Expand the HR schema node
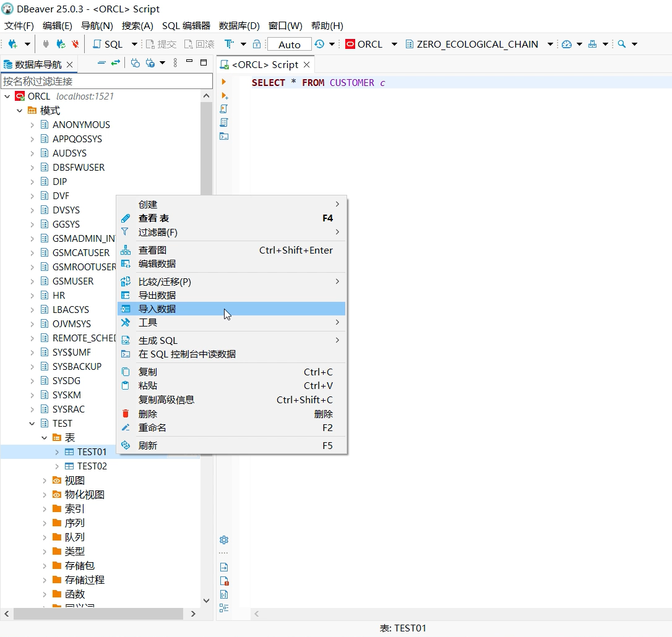Screen dimensions: 672x637 tap(32, 296)
